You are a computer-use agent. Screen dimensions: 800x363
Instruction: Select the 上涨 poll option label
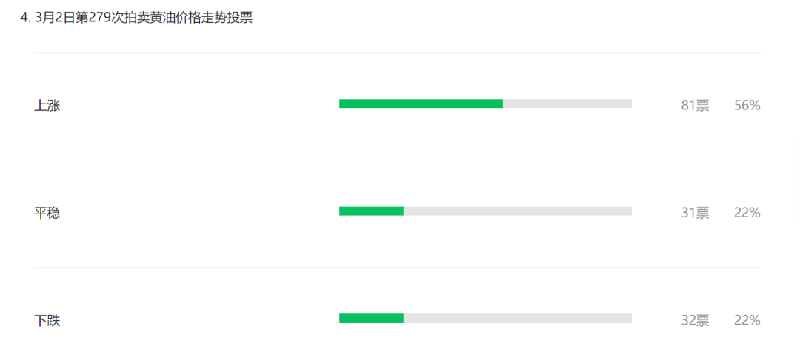pyautogui.click(x=47, y=106)
